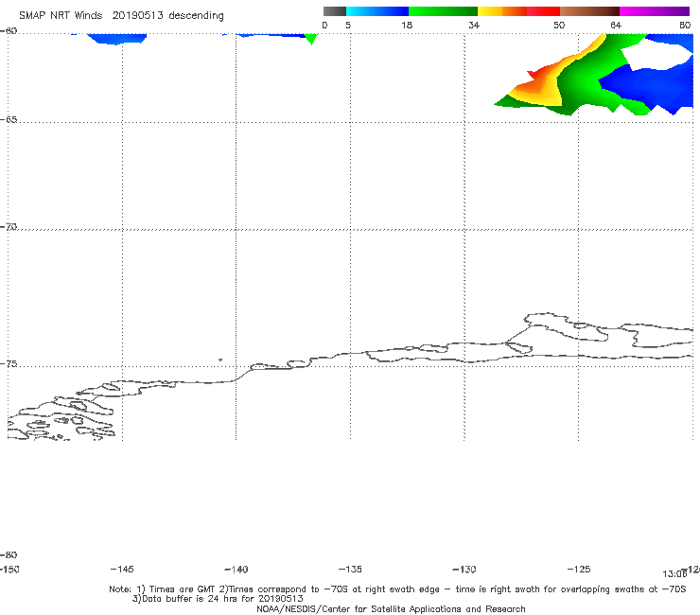Click the small green triangle near -137 longitude
The height and width of the screenshot is (615, 700).
[x=311, y=39]
